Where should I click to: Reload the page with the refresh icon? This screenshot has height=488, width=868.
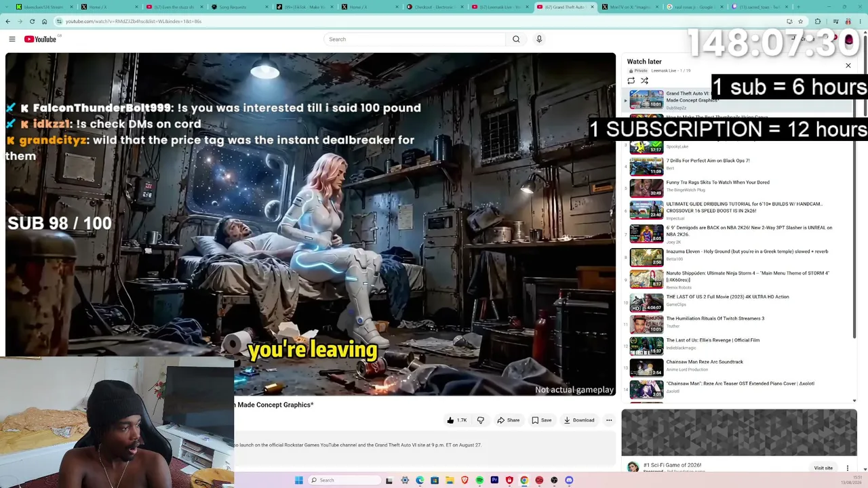click(32, 21)
